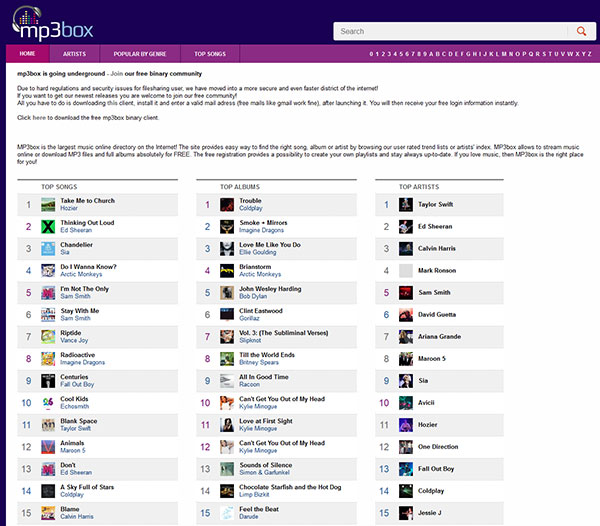Open Feel the Beat album link
600x526 pixels.
pyautogui.click(x=259, y=510)
